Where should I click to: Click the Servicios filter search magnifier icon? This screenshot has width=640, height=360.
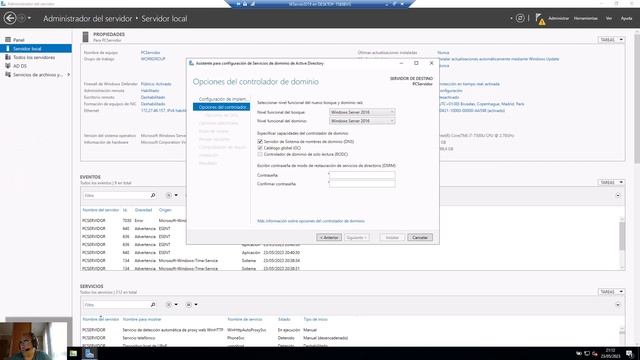tap(153, 304)
